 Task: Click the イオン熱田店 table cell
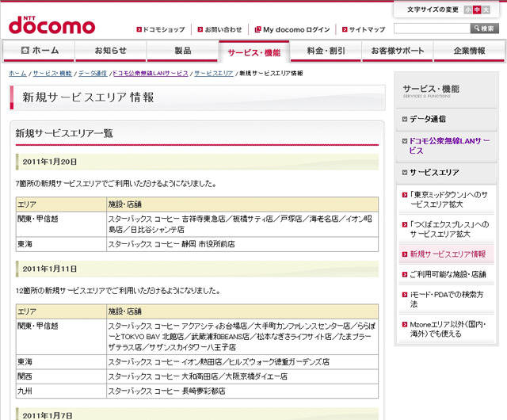tap(242, 362)
